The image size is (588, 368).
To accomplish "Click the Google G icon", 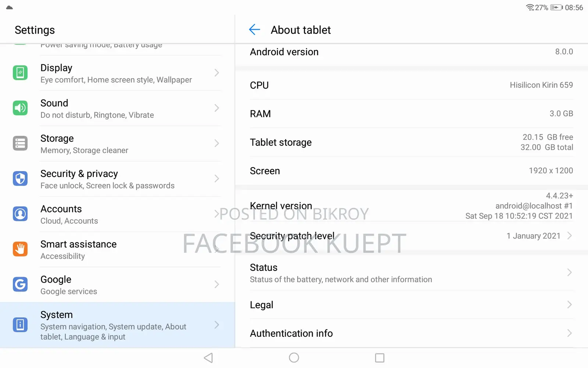I will pos(20,284).
